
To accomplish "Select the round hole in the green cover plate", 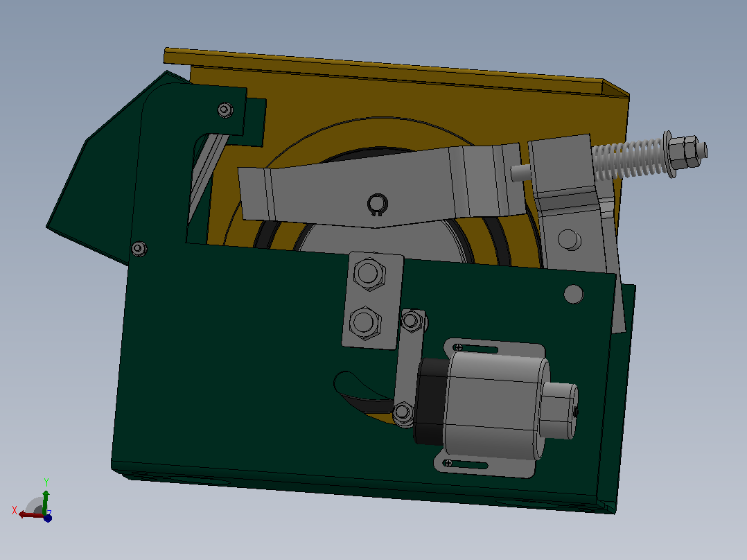I will click(574, 295).
